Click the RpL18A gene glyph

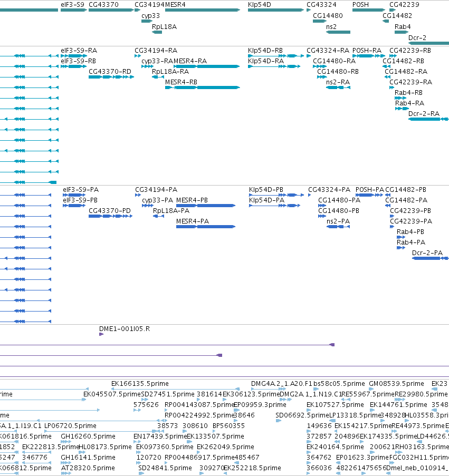point(157,32)
